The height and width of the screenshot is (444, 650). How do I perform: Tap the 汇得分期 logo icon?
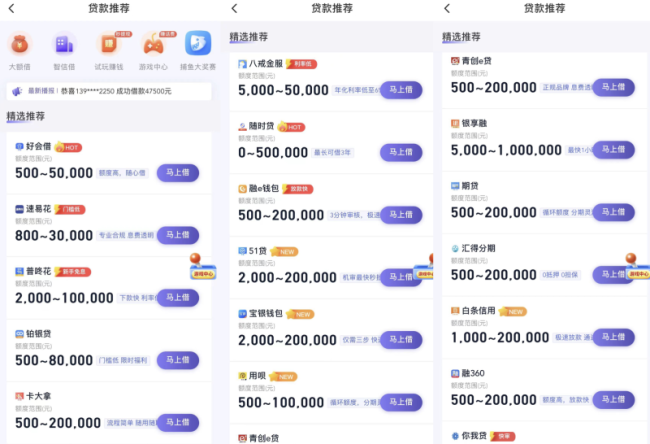pos(455,248)
